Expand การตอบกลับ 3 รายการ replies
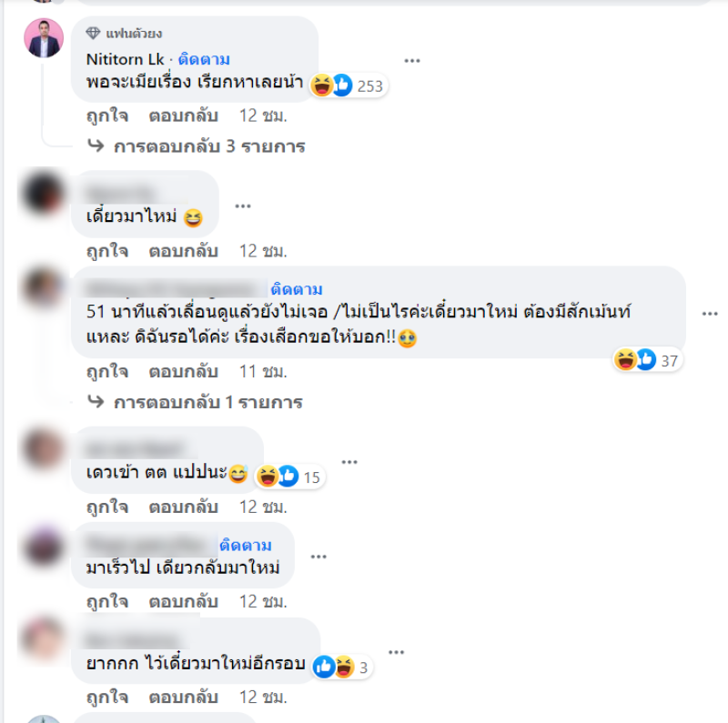This screenshot has width=728, height=723. 197,146
